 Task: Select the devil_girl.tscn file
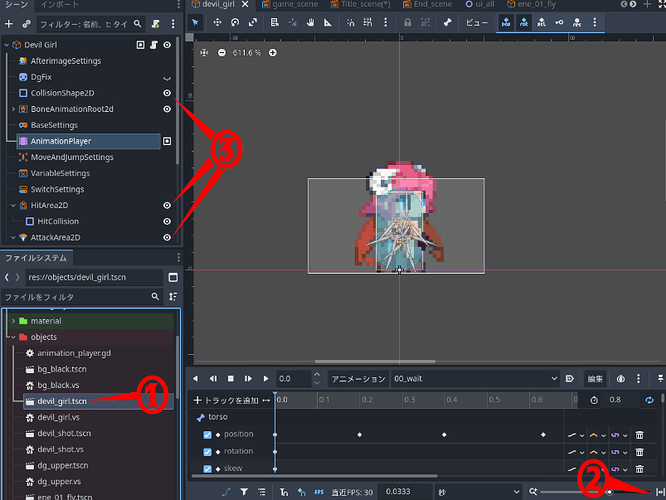pyautogui.click(x=98, y=401)
